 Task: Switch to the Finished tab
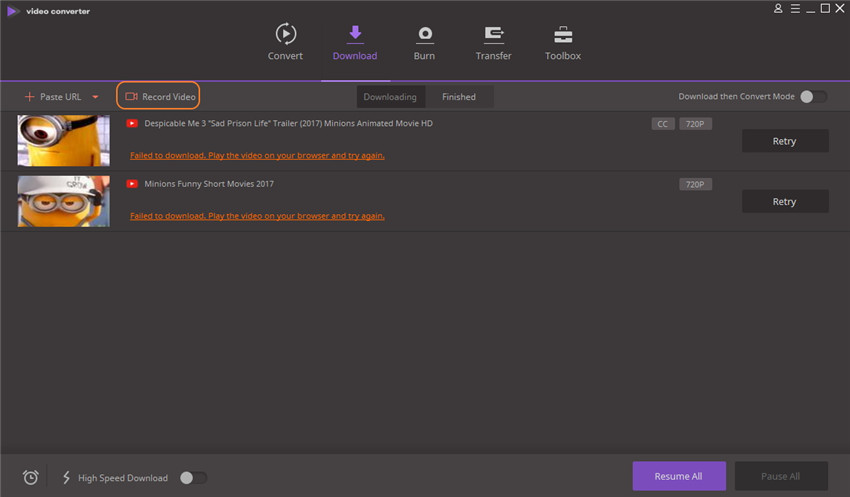459,96
